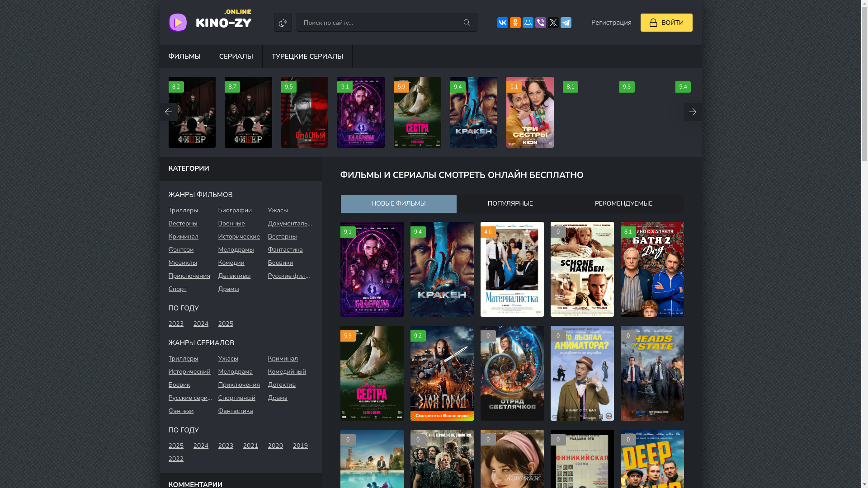Click the ВОЙТИ login button
The image size is (868, 488).
tap(666, 23)
